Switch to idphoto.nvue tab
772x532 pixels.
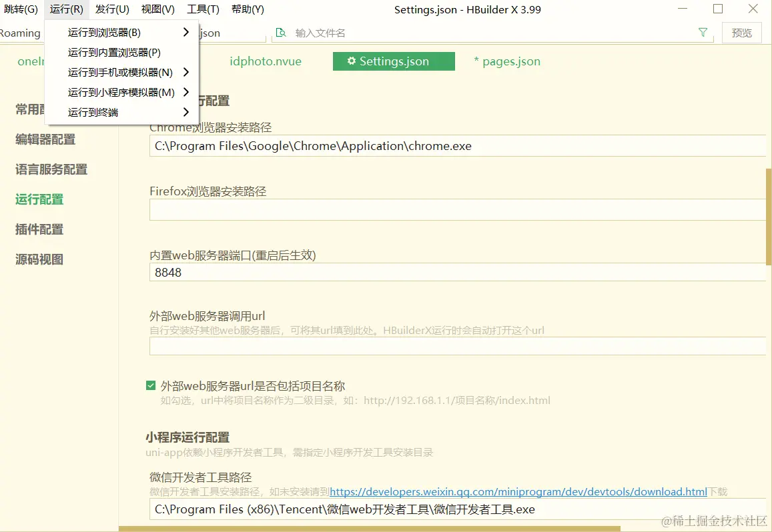(x=266, y=61)
